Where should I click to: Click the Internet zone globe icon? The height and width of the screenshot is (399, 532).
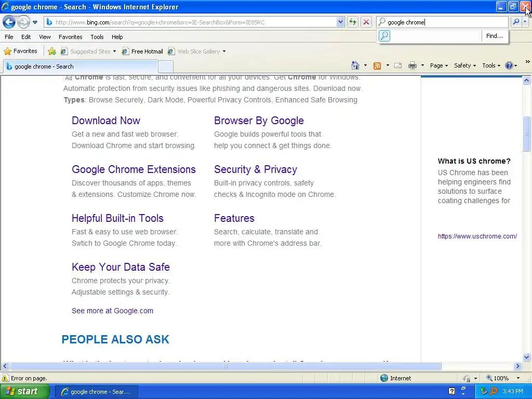tap(384, 378)
